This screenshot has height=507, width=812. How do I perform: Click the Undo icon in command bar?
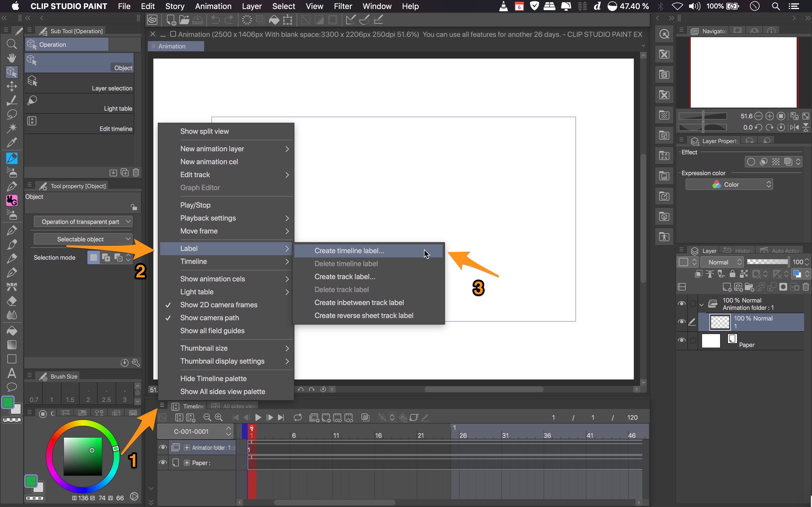point(215,20)
